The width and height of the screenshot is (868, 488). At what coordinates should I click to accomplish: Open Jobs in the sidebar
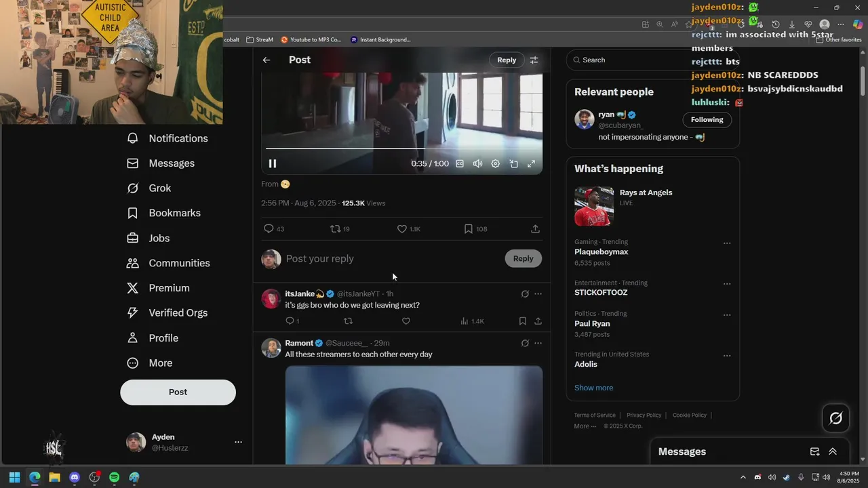pyautogui.click(x=149, y=238)
